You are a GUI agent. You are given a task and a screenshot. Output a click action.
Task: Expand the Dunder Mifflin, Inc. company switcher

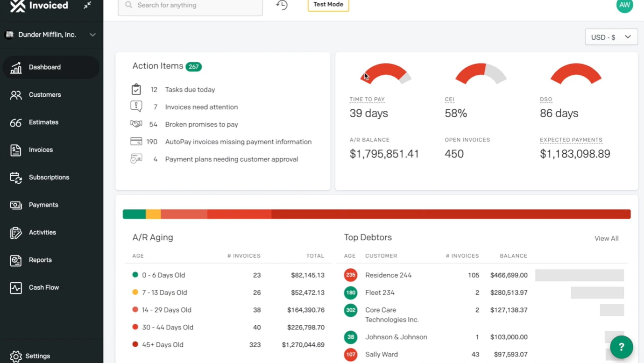point(51,35)
